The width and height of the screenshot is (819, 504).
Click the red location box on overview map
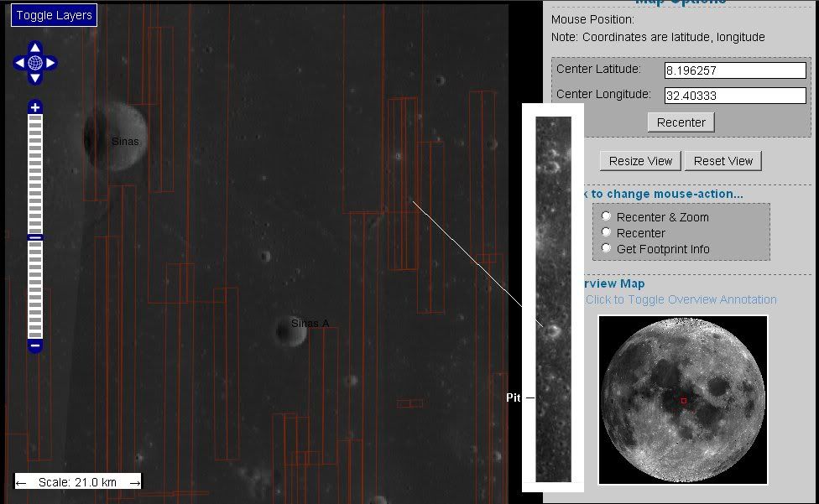(x=683, y=401)
